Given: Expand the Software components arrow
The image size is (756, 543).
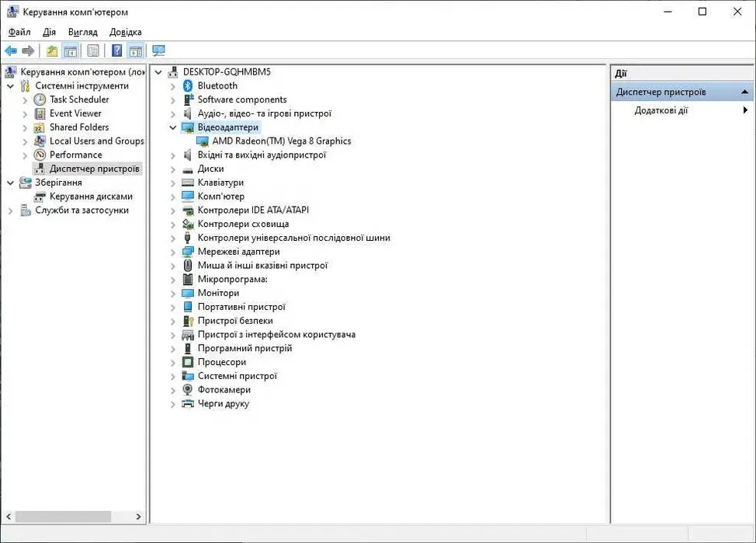Looking at the screenshot, I should [x=172, y=100].
